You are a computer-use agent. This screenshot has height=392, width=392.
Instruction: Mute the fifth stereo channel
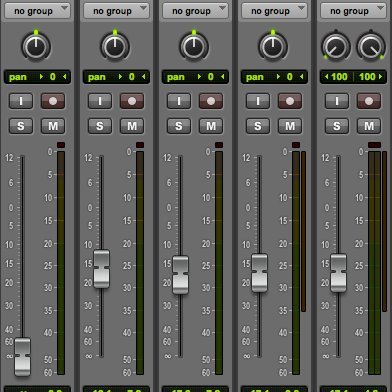point(369,126)
